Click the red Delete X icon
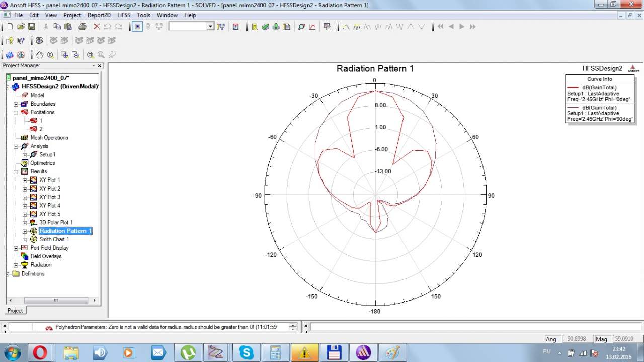The height and width of the screenshot is (362, 644). click(97, 27)
